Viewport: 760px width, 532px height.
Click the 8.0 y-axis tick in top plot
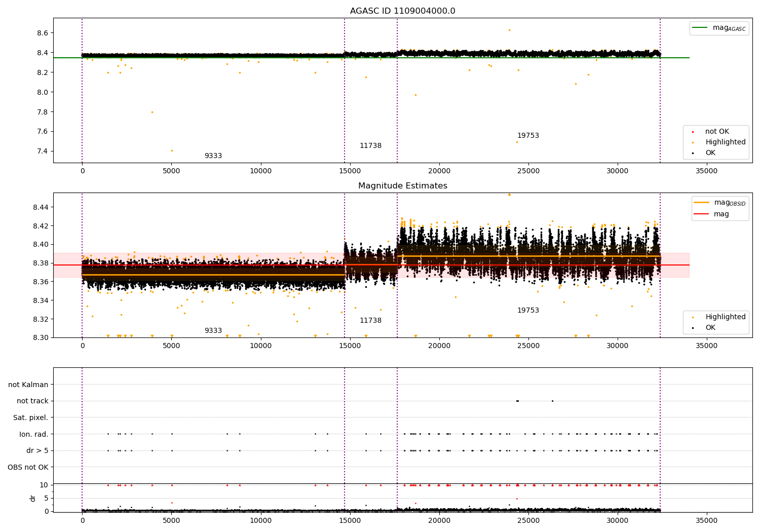pyautogui.click(x=42, y=92)
